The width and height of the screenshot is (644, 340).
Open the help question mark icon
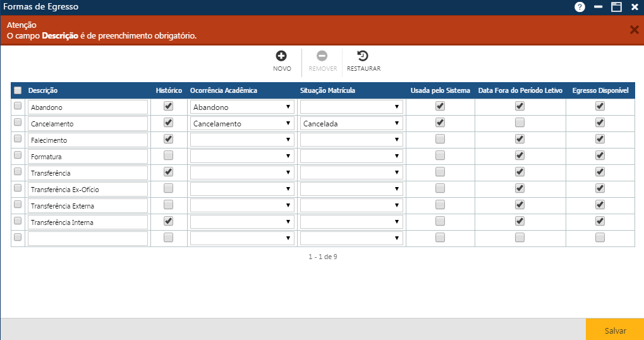click(580, 7)
